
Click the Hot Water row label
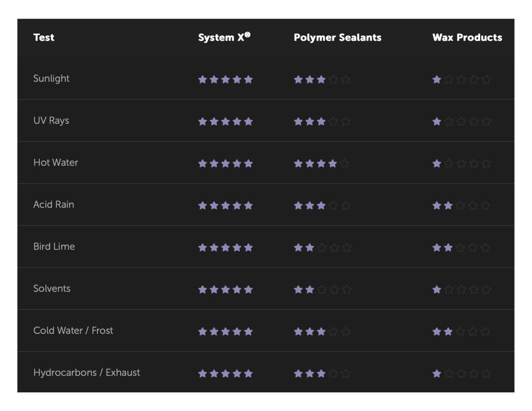pos(56,163)
